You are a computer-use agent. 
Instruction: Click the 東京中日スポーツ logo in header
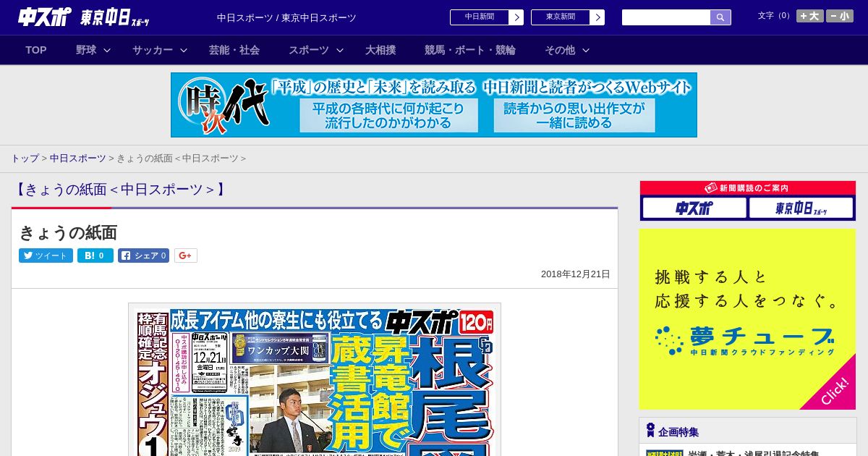point(115,17)
